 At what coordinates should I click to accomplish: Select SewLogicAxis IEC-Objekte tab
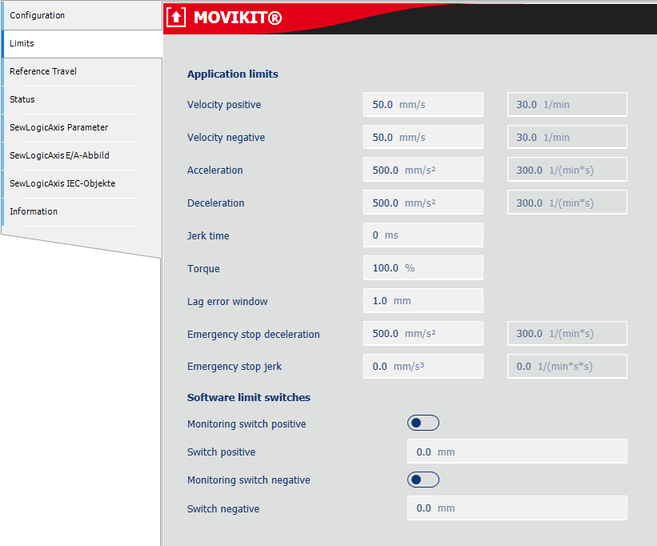80,184
